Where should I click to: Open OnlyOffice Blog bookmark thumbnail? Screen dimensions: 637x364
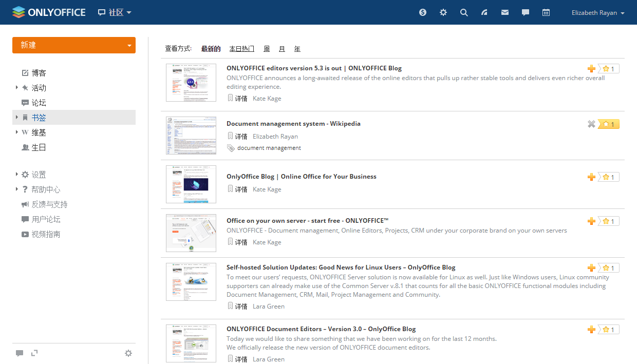click(x=191, y=184)
